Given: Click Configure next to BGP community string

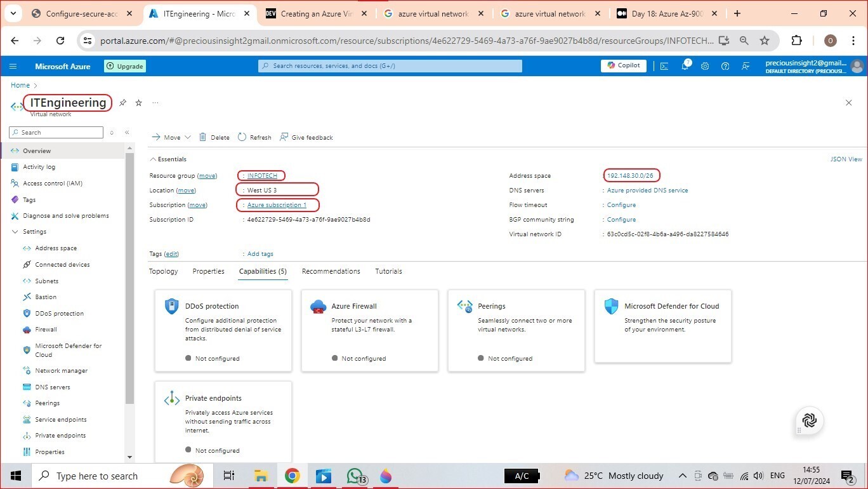Looking at the screenshot, I should pyautogui.click(x=621, y=220).
